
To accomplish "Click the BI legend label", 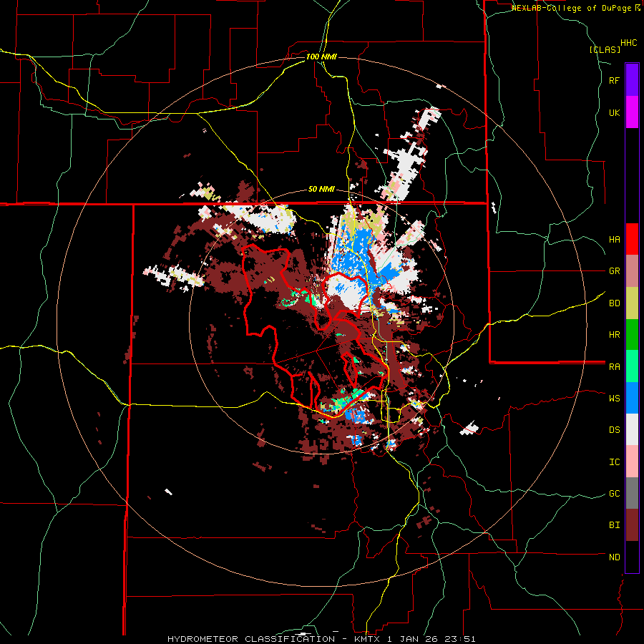I will pos(614,525).
